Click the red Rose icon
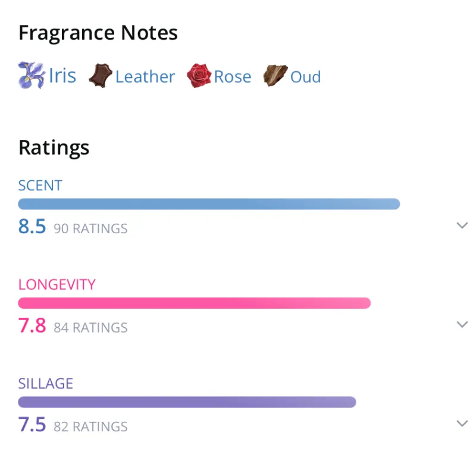The width and height of the screenshot is (476, 476). (x=199, y=76)
